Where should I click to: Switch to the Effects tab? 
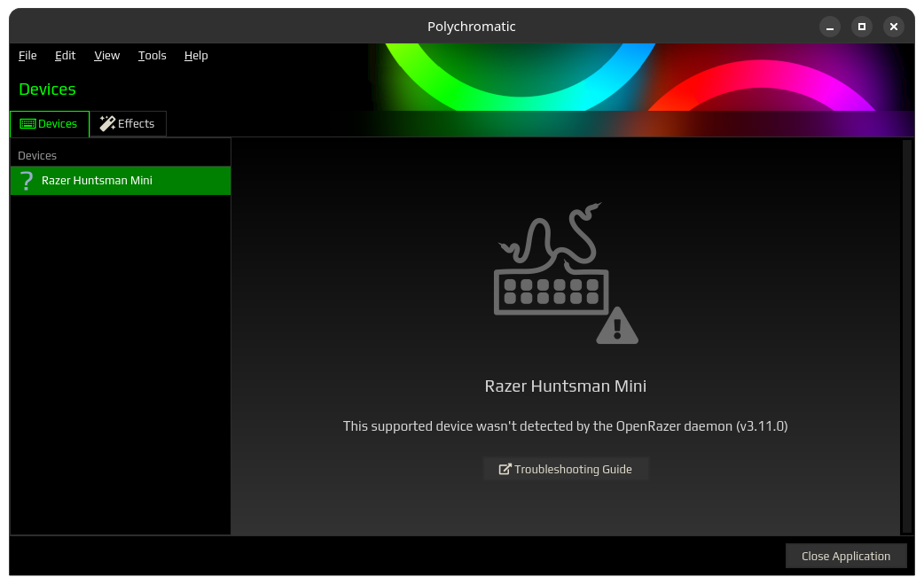click(128, 123)
